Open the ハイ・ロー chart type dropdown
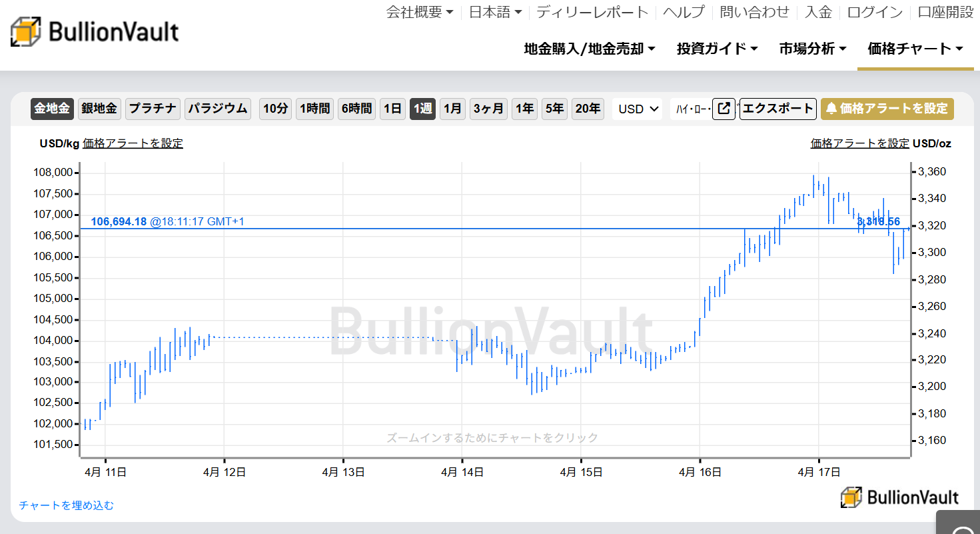 [690, 109]
